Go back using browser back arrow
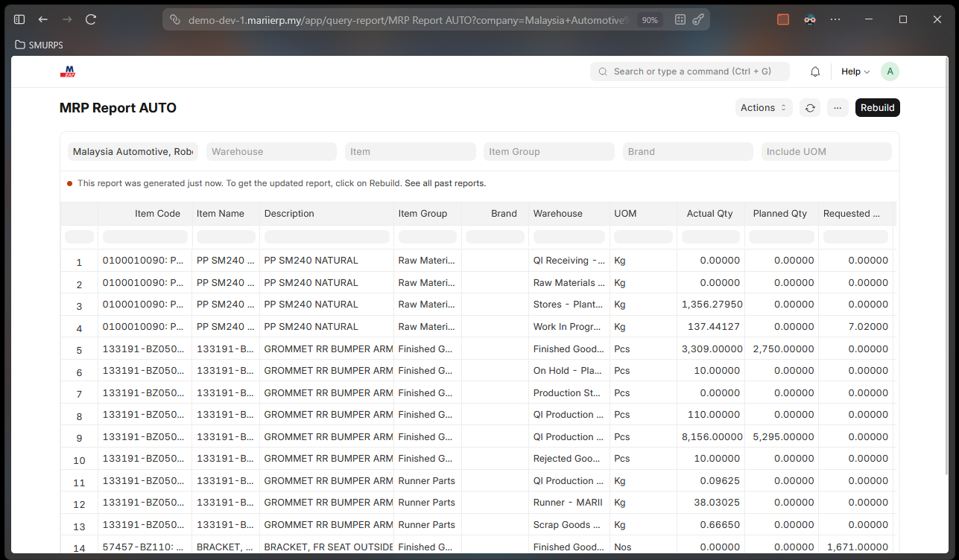 coord(43,19)
